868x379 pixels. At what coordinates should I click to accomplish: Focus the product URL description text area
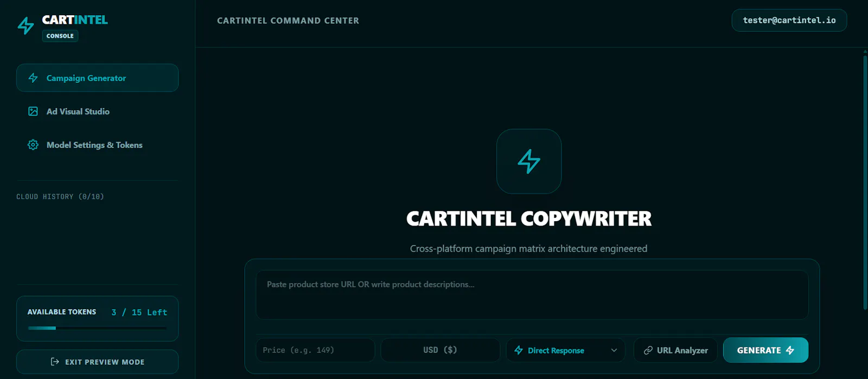pyautogui.click(x=532, y=295)
